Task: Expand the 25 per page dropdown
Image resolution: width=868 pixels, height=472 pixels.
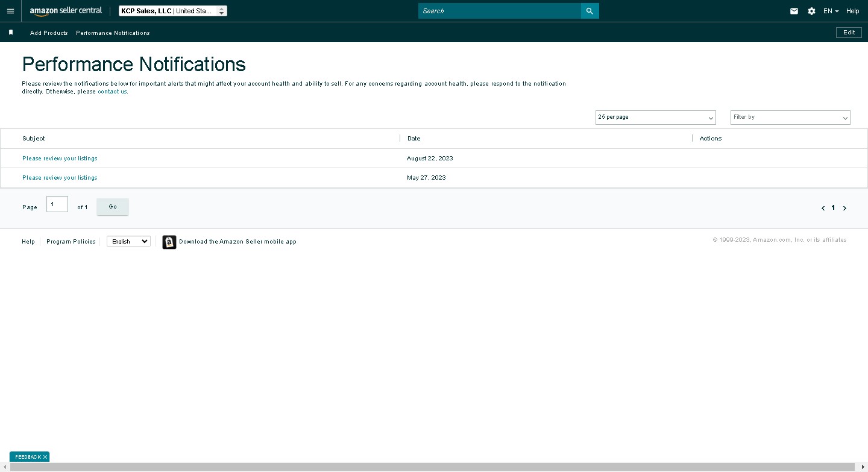Action: (x=656, y=118)
